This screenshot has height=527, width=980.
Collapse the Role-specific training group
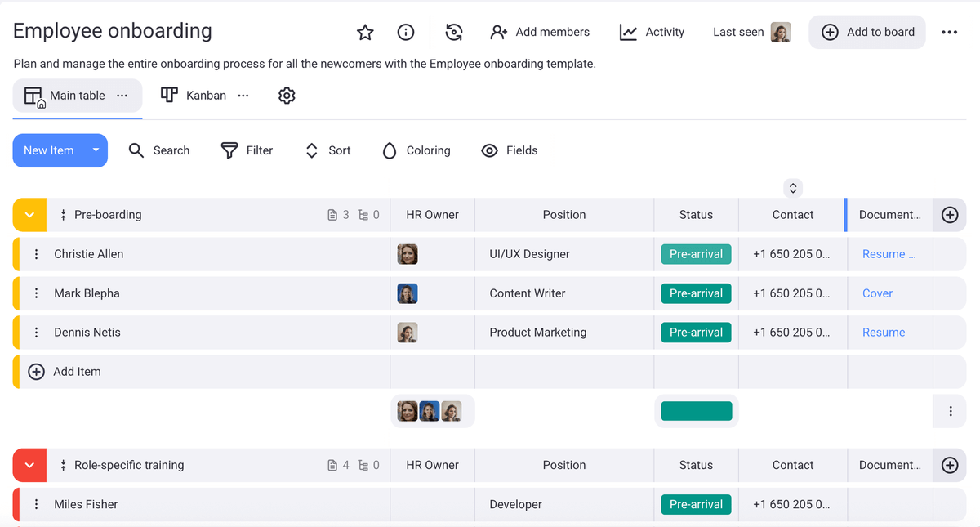click(29, 465)
